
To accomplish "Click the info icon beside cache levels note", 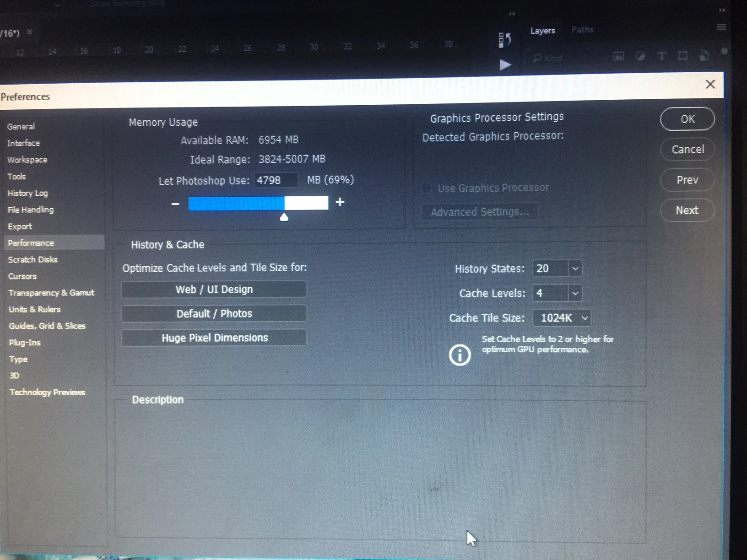I will click(x=460, y=355).
